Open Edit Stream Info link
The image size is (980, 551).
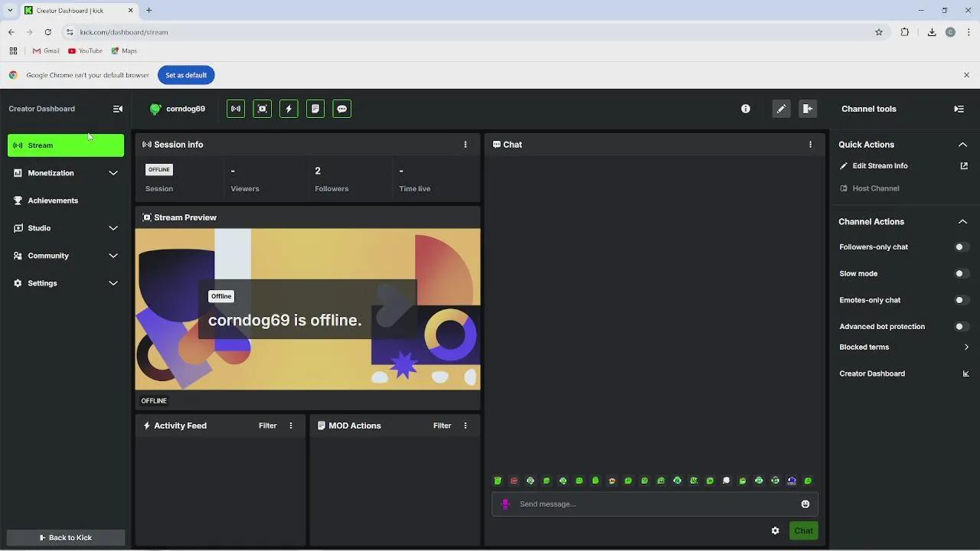pyautogui.click(x=880, y=166)
